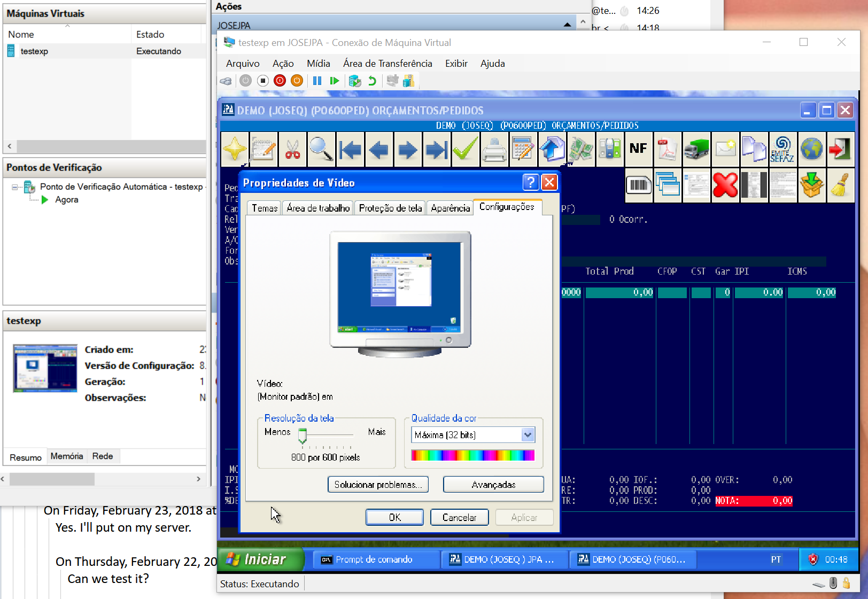Switch to the Aparência tab
Image resolution: width=868 pixels, height=599 pixels.
(x=450, y=208)
